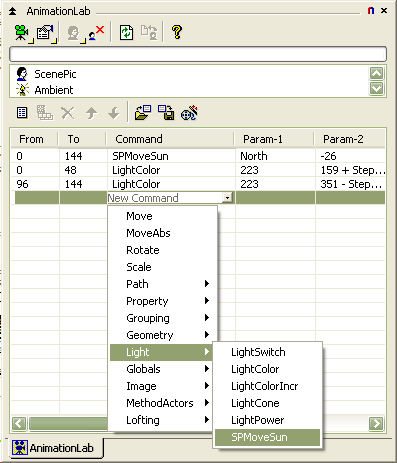Click the move down arrow icon
Image resolution: width=397 pixels, height=463 pixels.
tap(114, 113)
